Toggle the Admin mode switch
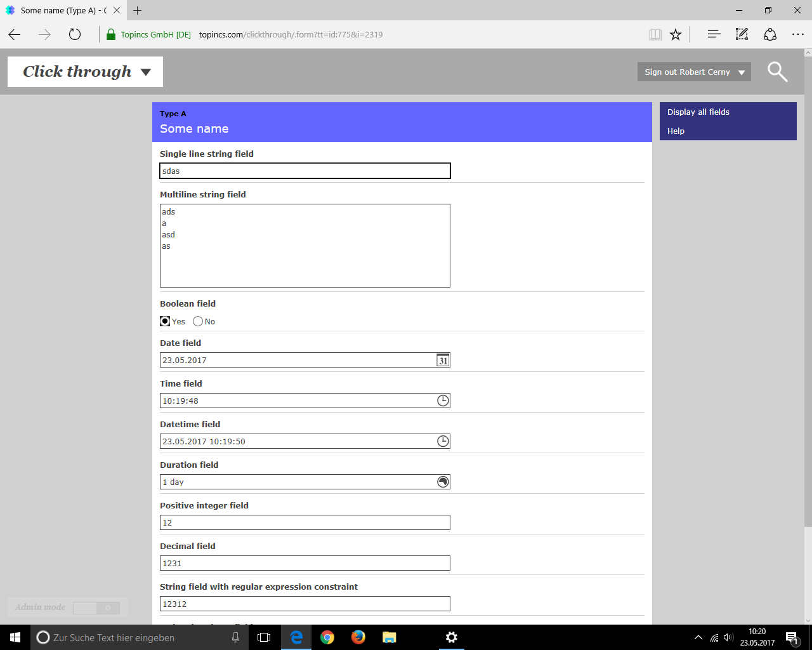812x650 pixels. tap(96, 608)
